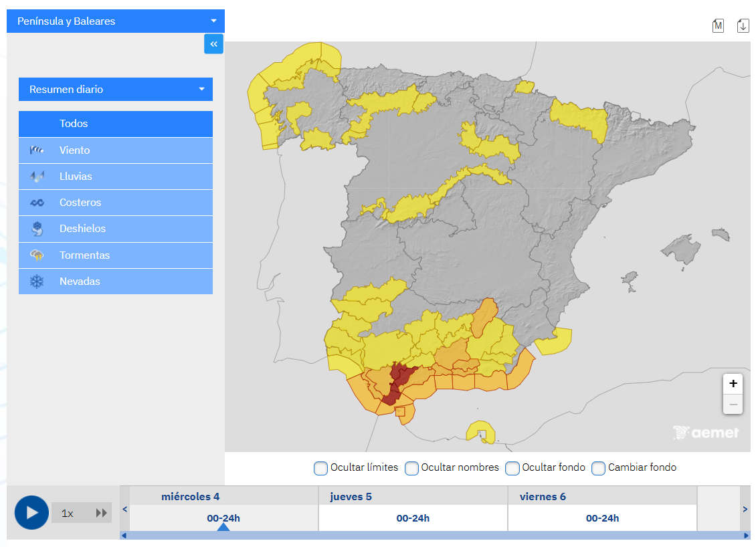Select the Tormentas storm cloud icon
756x547 pixels.
37,255
